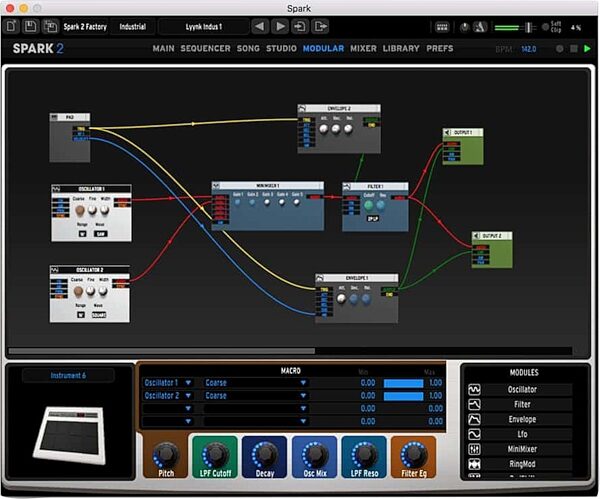Open the fourth macro row parameter dropdown

(x=255, y=421)
